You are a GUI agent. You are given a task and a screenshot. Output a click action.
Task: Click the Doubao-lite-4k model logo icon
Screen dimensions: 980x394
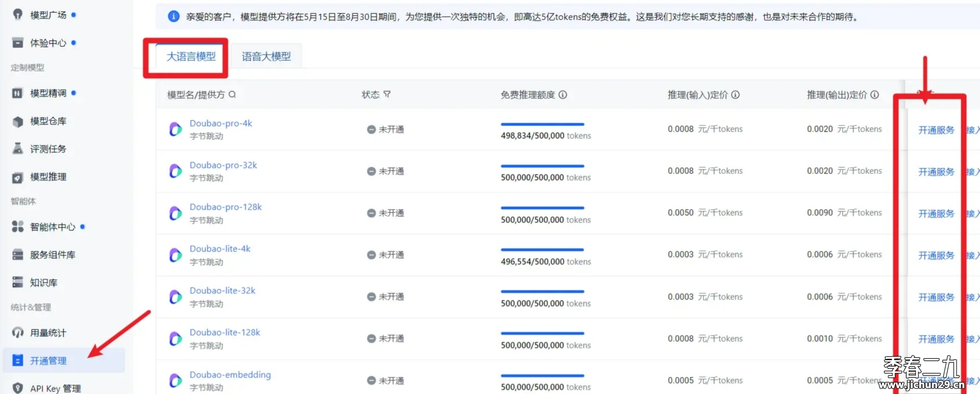coord(175,255)
